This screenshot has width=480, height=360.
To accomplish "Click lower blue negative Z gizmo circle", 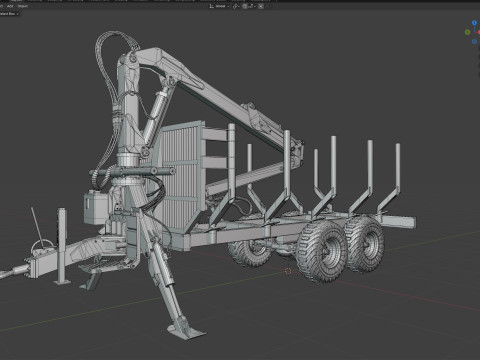I will [x=474, y=42].
